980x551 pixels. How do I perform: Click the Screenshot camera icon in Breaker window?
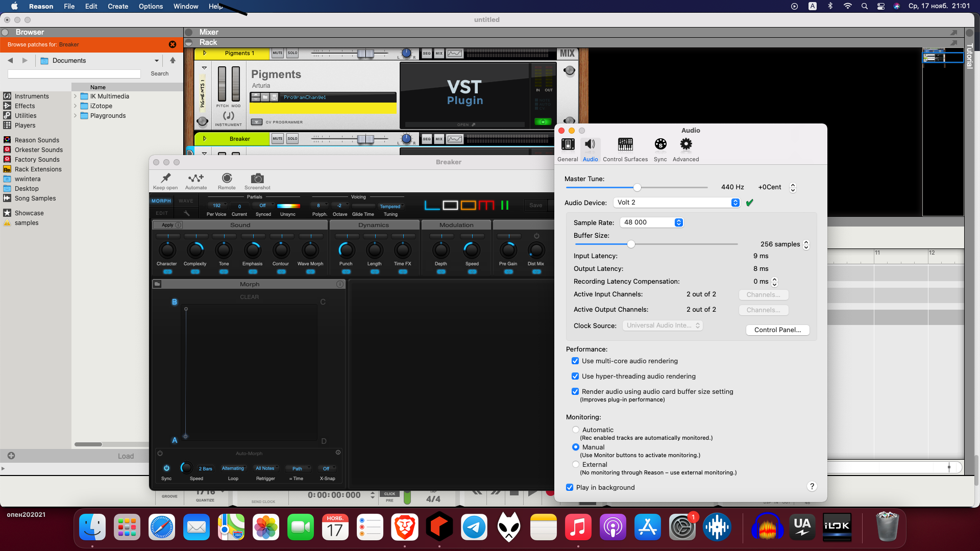(x=257, y=178)
